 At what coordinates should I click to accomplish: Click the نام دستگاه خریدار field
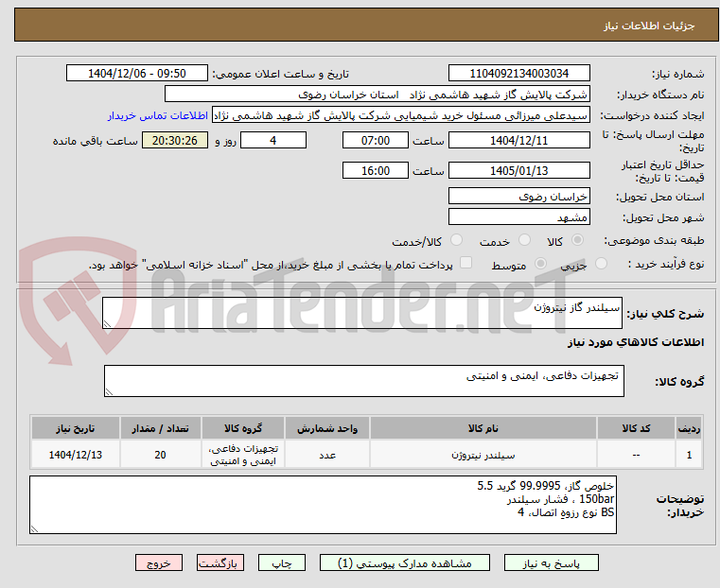point(377,95)
